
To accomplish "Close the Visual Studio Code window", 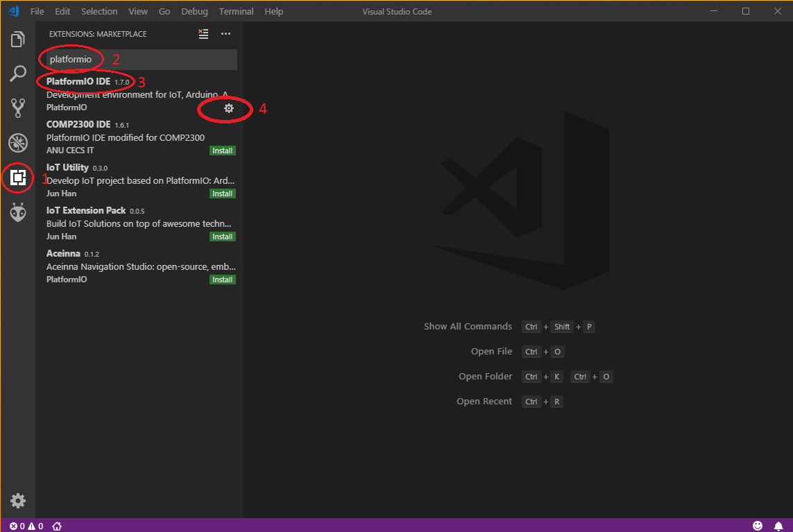I will point(777,11).
